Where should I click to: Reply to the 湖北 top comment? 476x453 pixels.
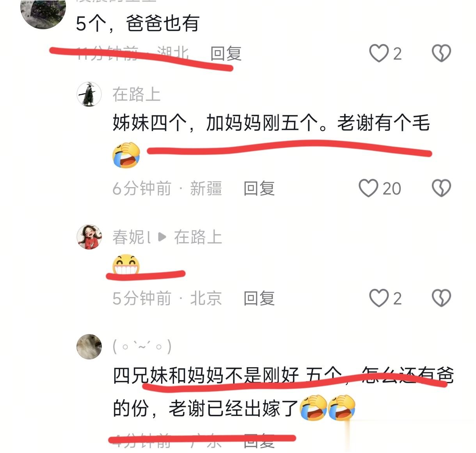226,53
